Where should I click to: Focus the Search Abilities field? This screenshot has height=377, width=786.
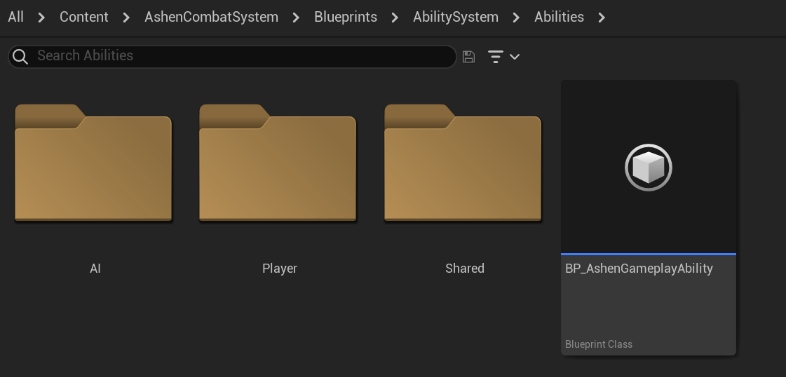pyautogui.click(x=232, y=57)
